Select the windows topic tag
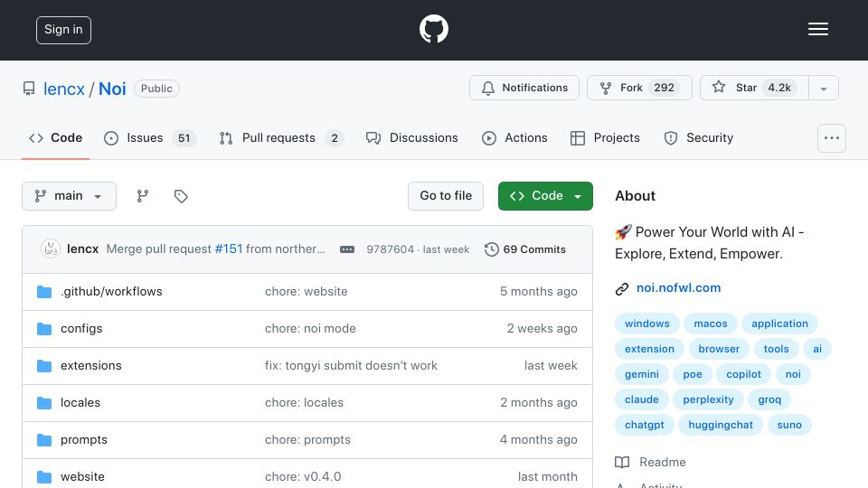Screen dimensions: 868x488 646,324
